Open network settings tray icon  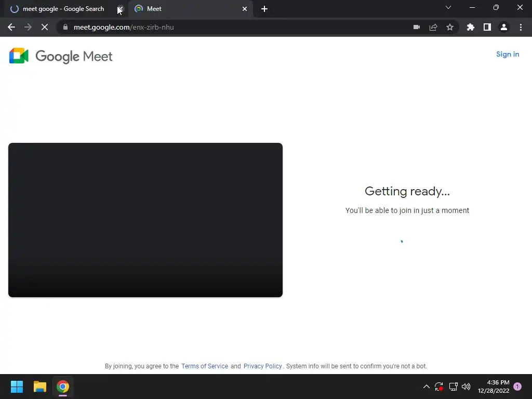click(453, 387)
